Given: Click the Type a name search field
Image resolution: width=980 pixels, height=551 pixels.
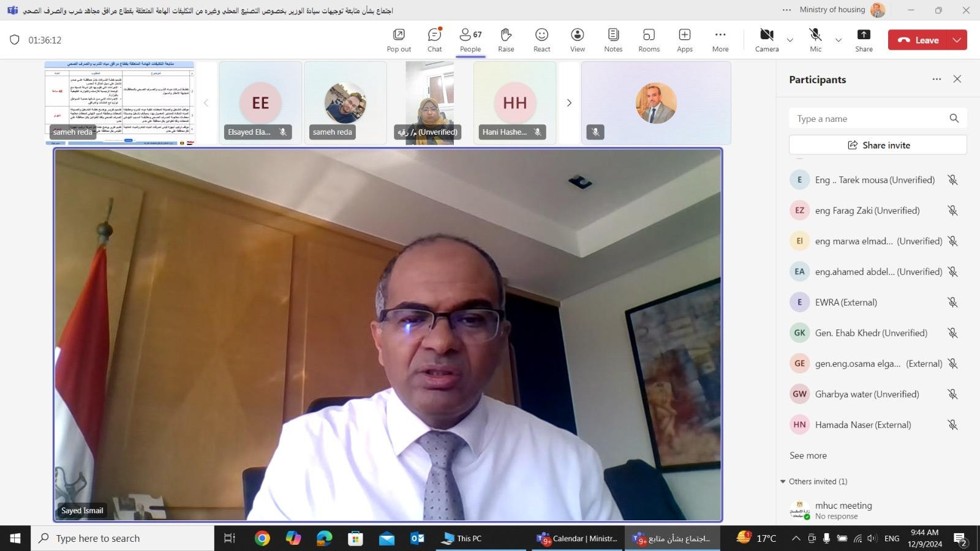Looking at the screenshot, I should click(870, 119).
